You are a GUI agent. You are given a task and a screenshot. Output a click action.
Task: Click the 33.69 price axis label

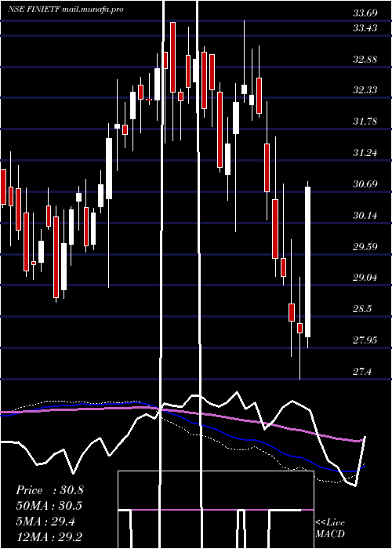(365, 13)
